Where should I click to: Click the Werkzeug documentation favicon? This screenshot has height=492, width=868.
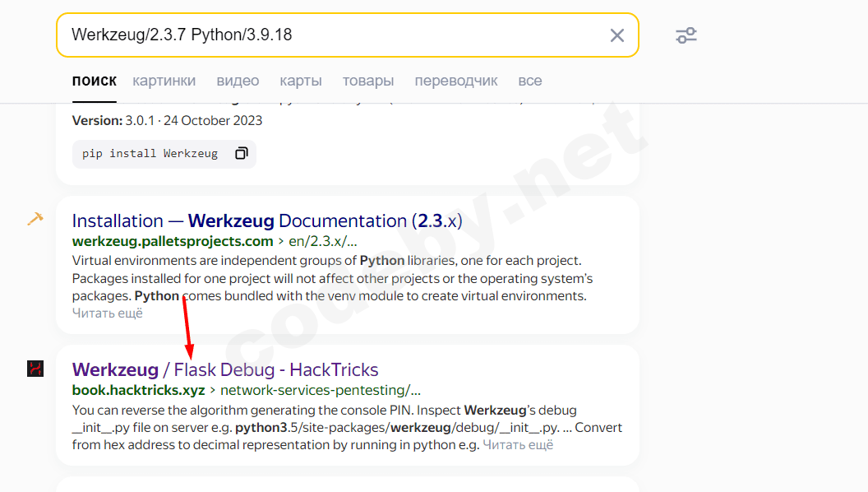click(35, 220)
